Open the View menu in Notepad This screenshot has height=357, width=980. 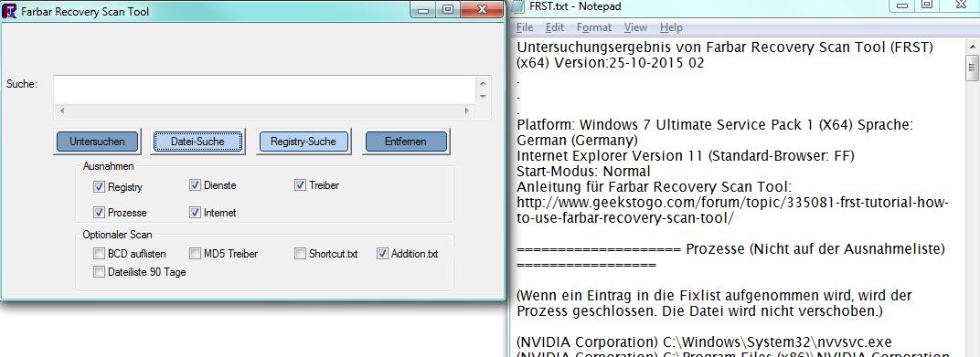635,27
